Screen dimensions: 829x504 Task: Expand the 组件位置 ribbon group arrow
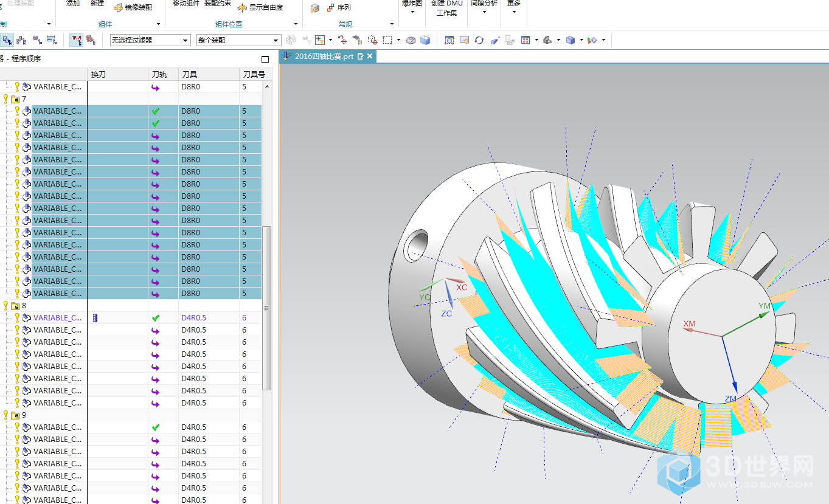click(x=296, y=24)
